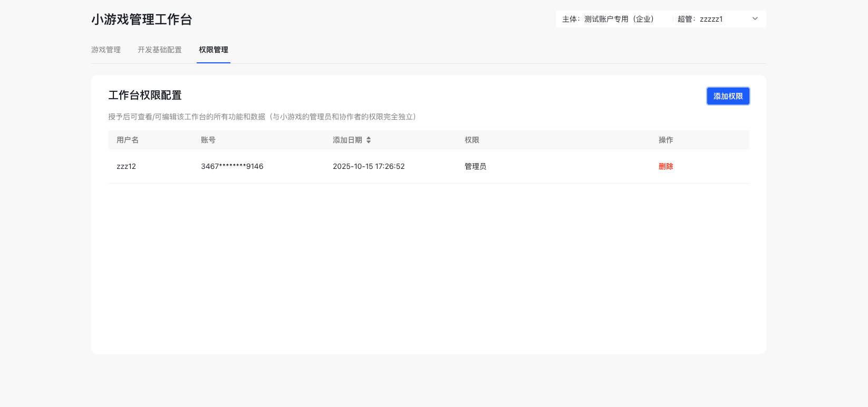Open the 主体 测试账户专用 selector
Viewport: 868px width, 407px height.
coord(608,19)
